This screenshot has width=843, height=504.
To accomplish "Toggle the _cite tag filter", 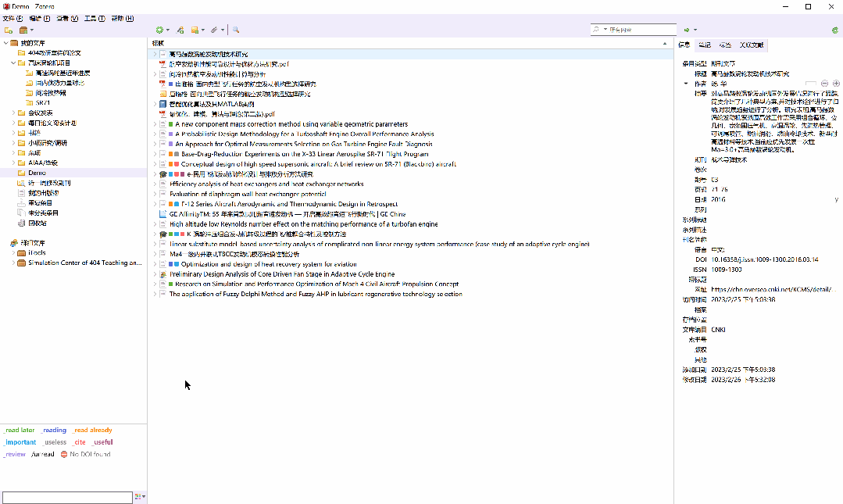I will coord(79,442).
